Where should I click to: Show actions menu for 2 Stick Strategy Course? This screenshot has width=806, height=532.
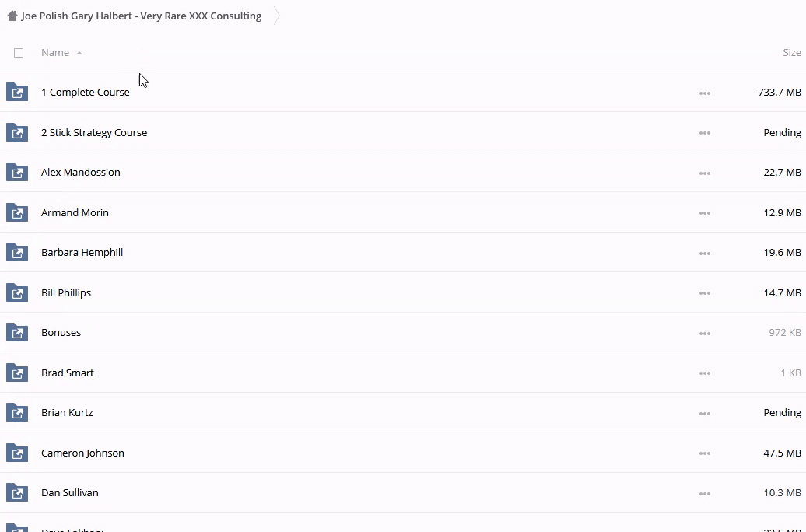704,133
